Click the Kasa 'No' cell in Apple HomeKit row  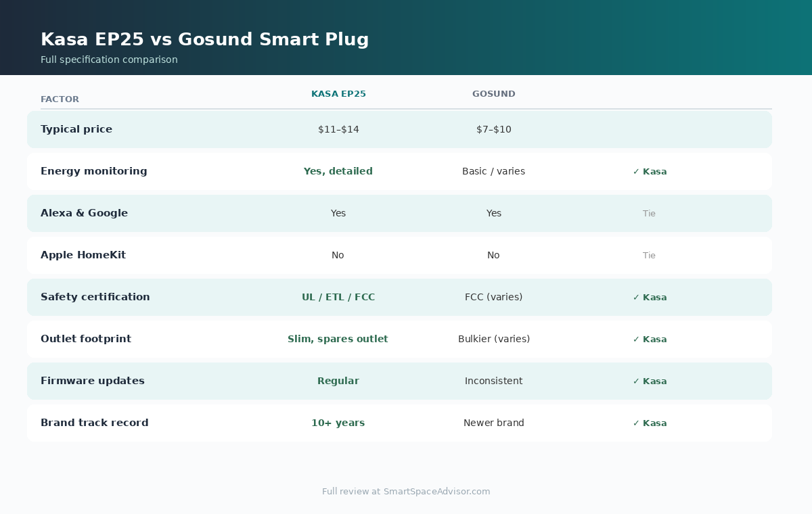pyautogui.click(x=338, y=255)
